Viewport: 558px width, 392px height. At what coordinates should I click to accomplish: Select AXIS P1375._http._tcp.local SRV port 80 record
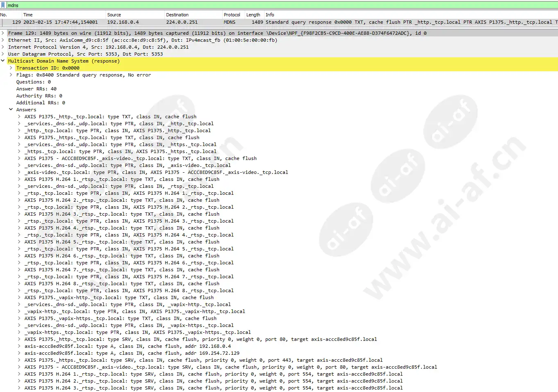point(201,339)
